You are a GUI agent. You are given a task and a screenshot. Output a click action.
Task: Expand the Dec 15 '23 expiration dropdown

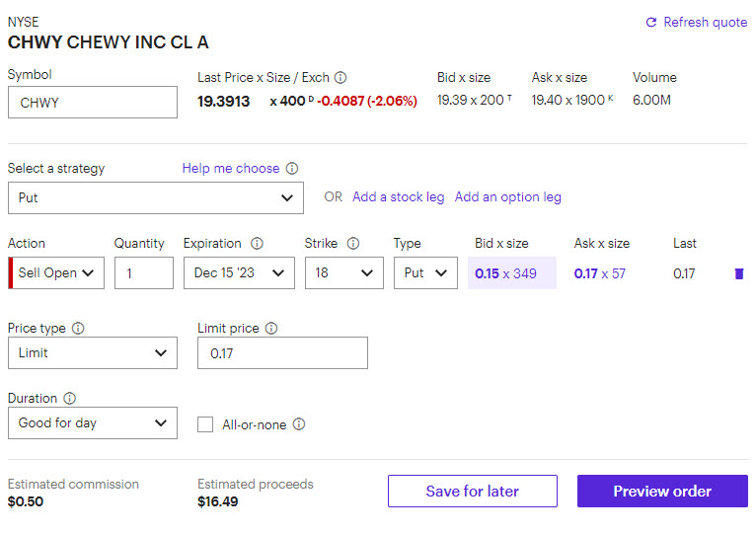click(x=239, y=273)
